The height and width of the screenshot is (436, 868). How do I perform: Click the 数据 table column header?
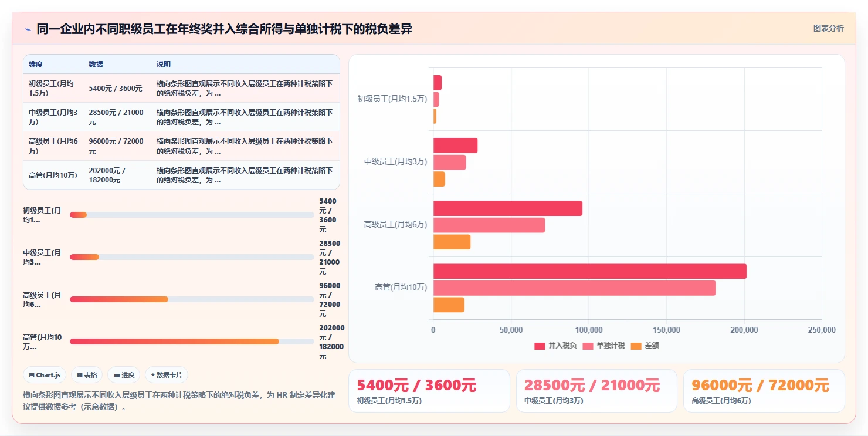pyautogui.click(x=96, y=65)
